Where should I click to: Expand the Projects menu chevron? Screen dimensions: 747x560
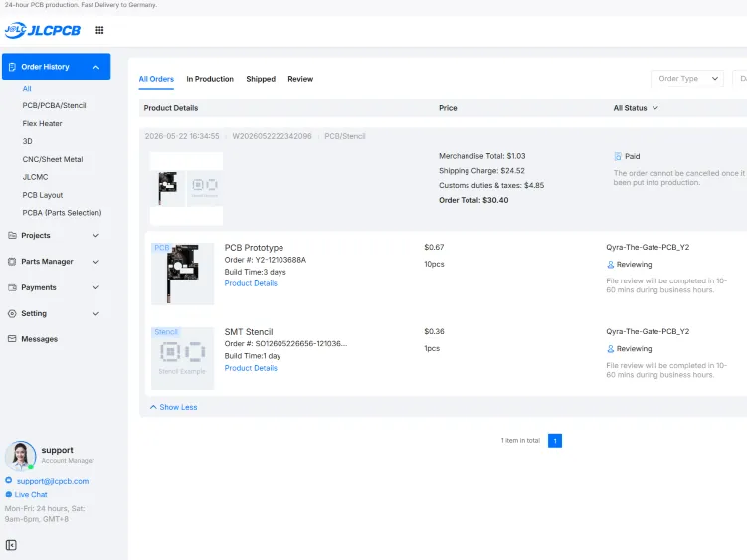(x=95, y=236)
